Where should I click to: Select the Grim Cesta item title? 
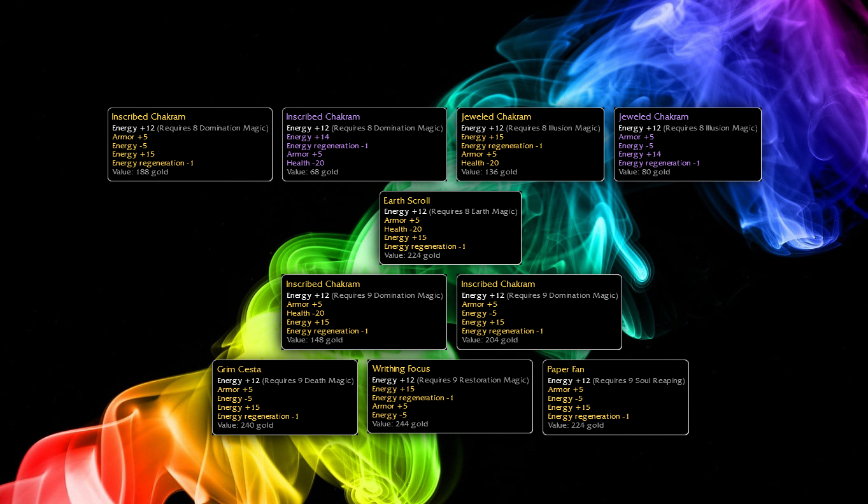click(239, 369)
